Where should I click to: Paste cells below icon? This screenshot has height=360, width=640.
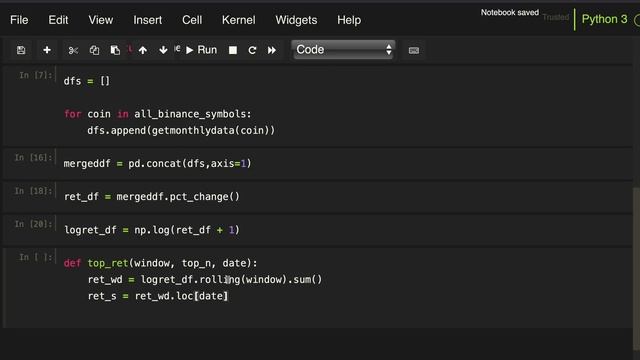pyautogui.click(x=115, y=50)
